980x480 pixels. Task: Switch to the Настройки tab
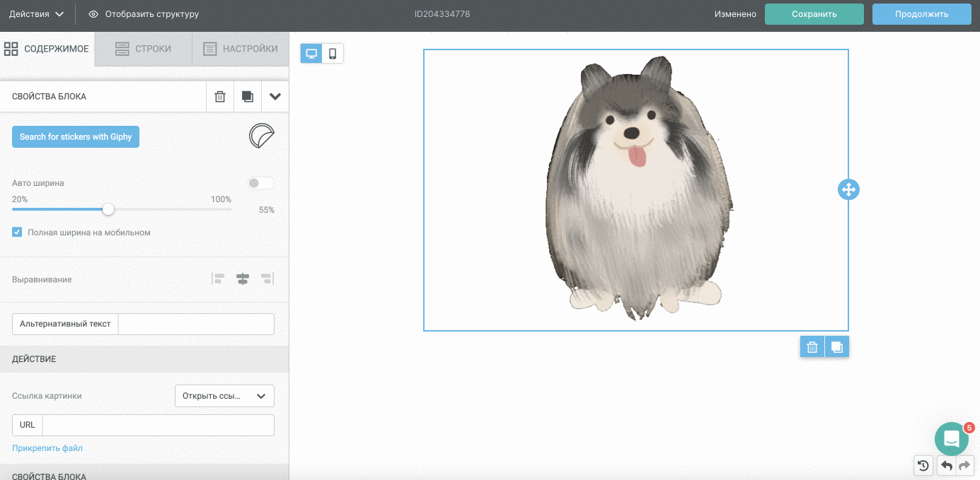[241, 49]
